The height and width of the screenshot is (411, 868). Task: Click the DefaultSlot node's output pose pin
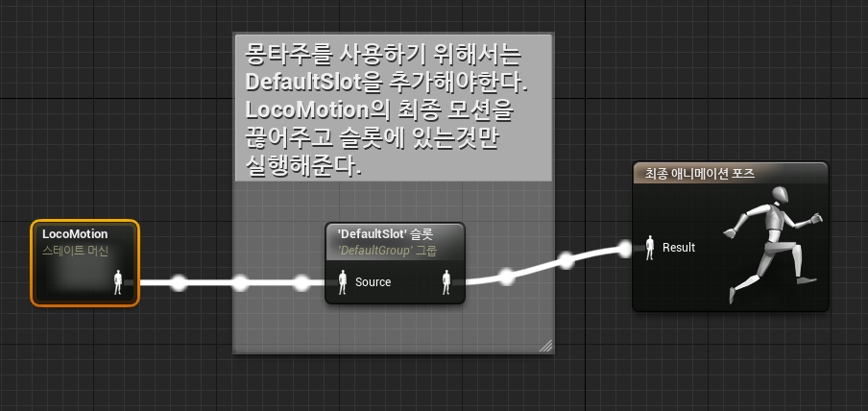click(446, 282)
